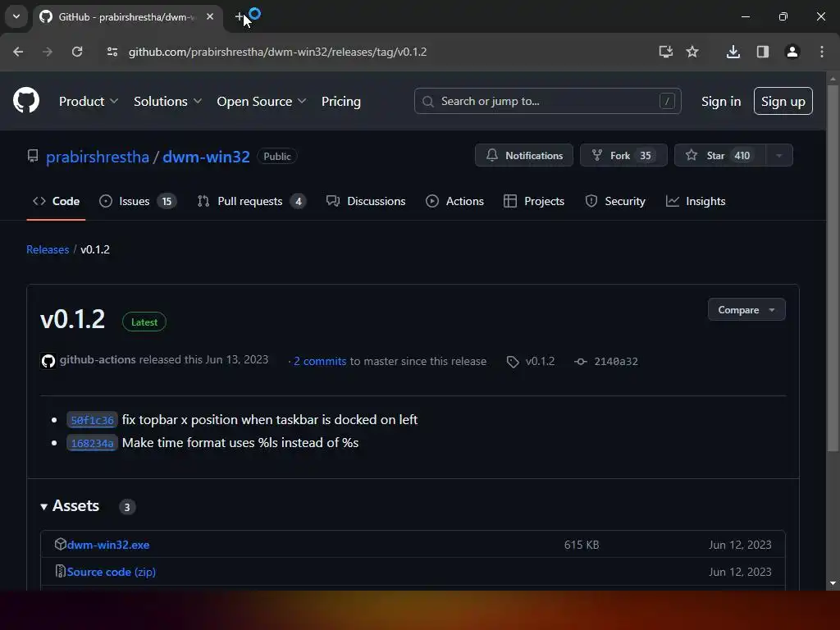Click the Releases breadcrumb link
The height and width of the screenshot is (630, 840).
point(48,249)
